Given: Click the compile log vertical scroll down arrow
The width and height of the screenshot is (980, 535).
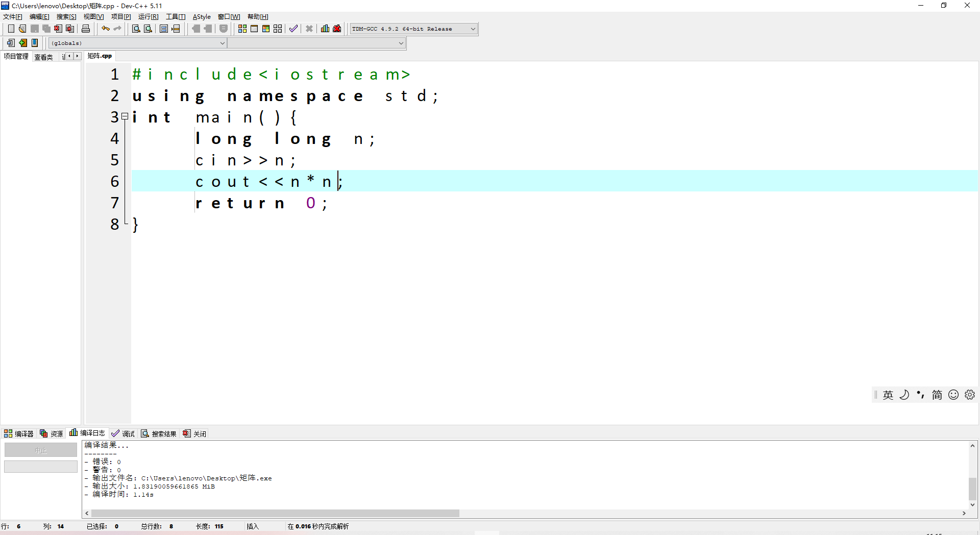Looking at the screenshot, I should (972, 505).
